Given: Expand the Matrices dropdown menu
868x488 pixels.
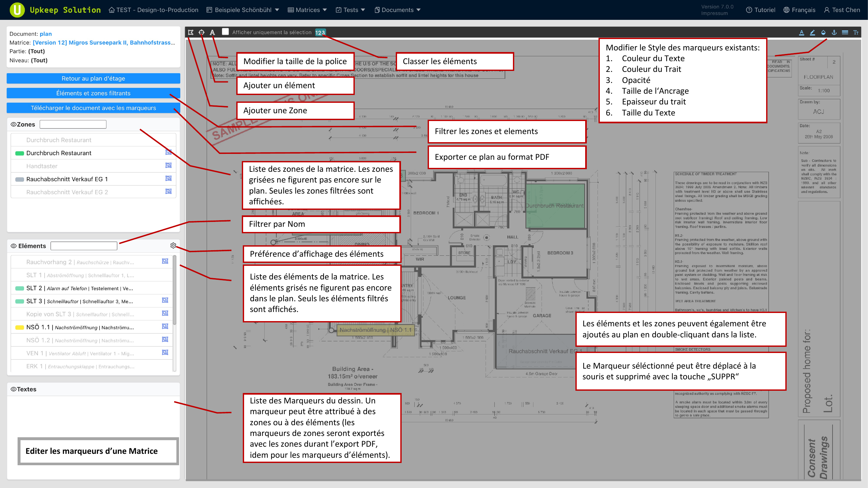Looking at the screenshot, I should tap(307, 10).
